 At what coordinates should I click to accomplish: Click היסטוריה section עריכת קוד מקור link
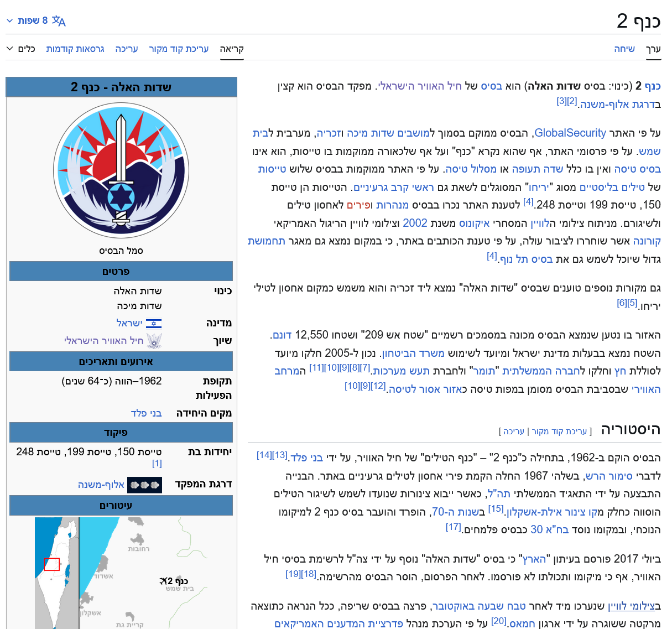click(x=559, y=432)
